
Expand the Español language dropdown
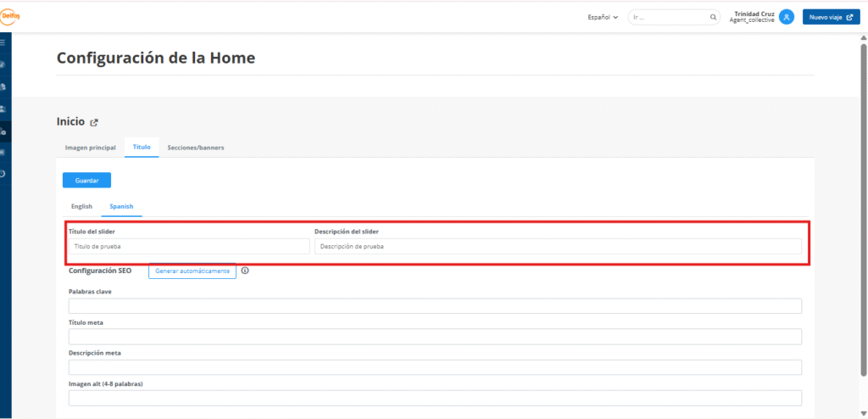[603, 17]
